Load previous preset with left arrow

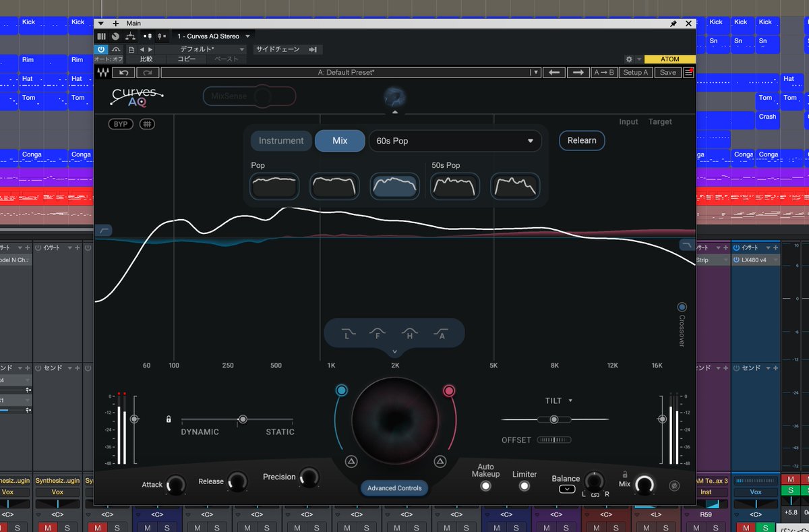click(554, 72)
